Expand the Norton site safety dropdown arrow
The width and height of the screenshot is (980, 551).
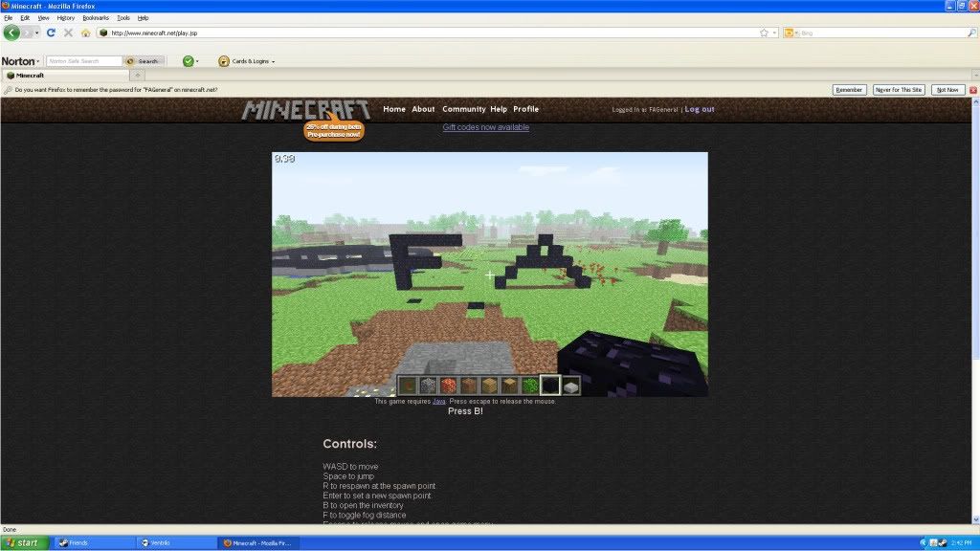197,61
